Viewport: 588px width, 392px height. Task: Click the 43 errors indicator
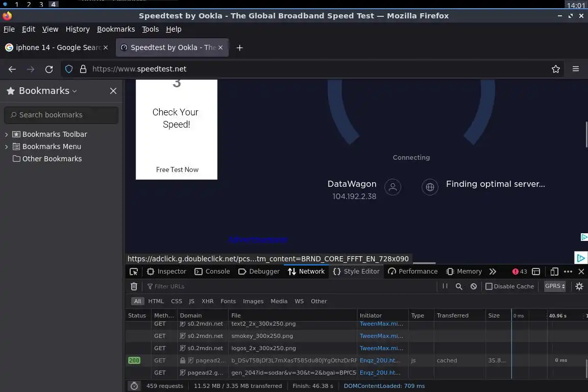(520, 272)
